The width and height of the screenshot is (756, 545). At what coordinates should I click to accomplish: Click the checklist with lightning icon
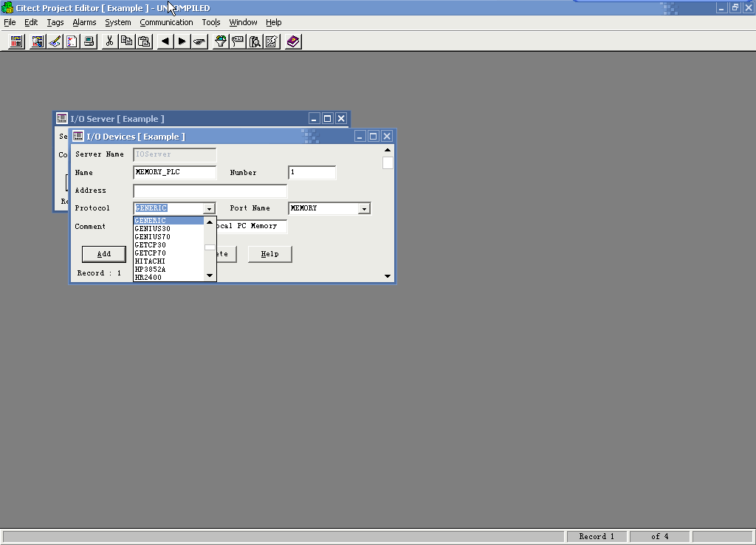point(272,41)
